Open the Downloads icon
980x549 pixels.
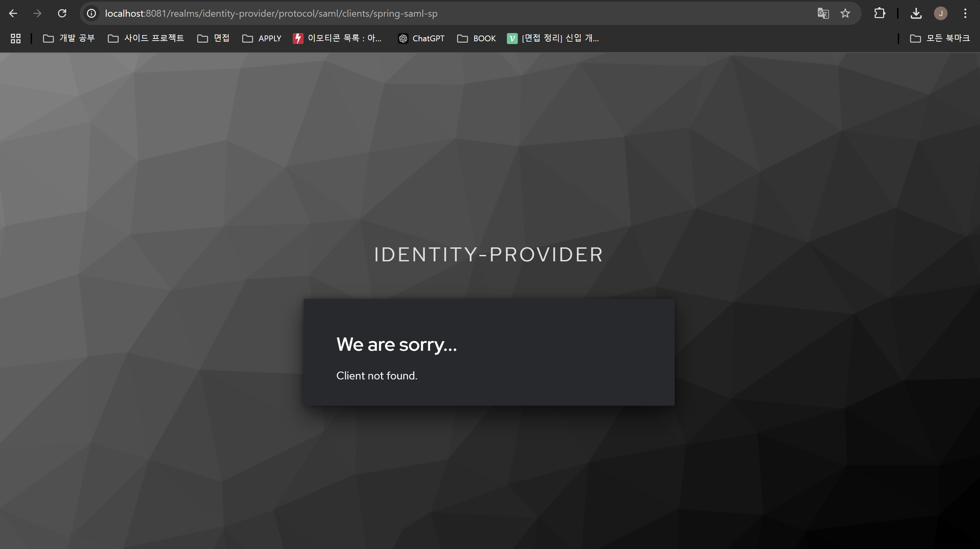click(x=916, y=14)
